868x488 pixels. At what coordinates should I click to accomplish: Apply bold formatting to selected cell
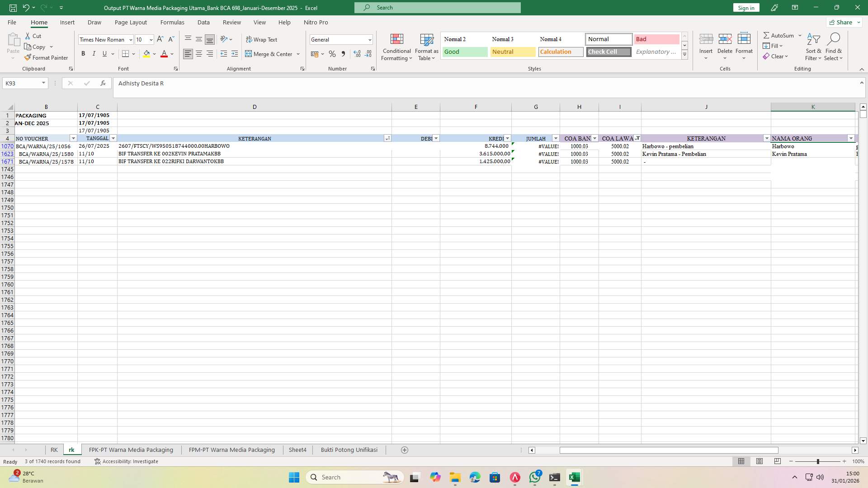click(x=83, y=53)
